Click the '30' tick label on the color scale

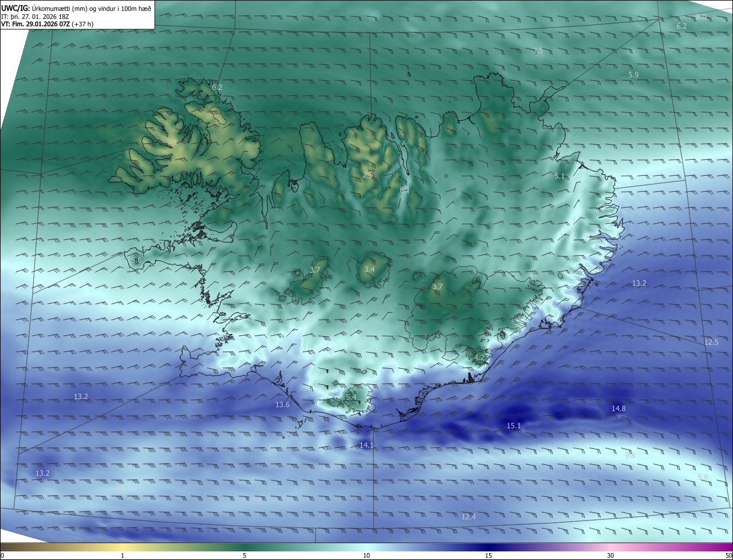610,555
